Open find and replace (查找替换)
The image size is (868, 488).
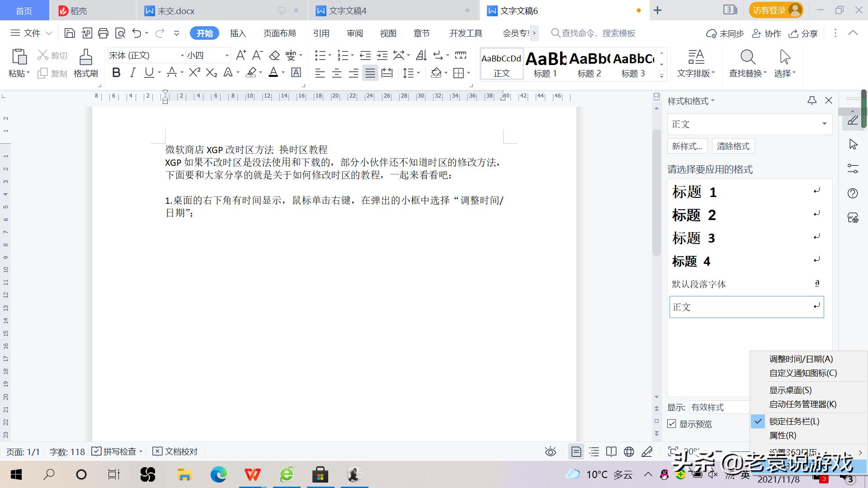coord(747,63)
